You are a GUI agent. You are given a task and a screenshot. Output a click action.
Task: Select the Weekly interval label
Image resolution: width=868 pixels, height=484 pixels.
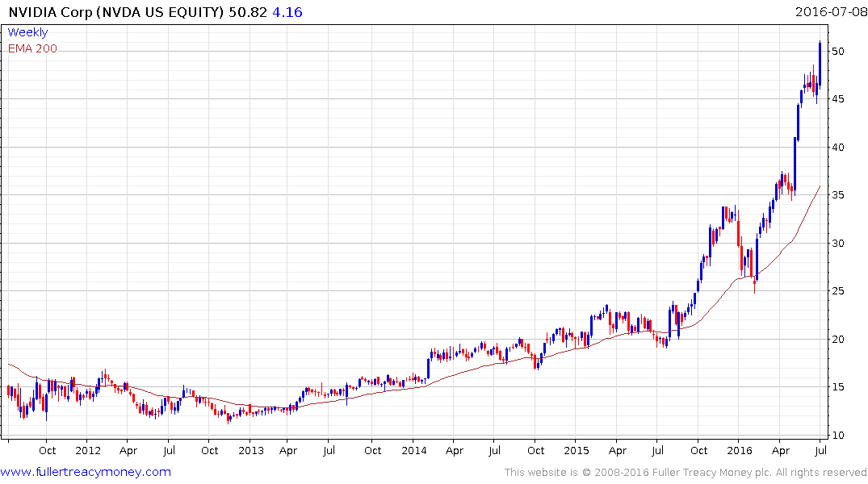coord(27,32)
